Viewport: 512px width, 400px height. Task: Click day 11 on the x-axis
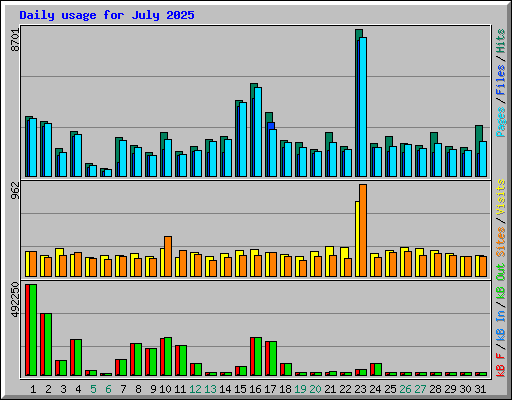click(180, 389)
